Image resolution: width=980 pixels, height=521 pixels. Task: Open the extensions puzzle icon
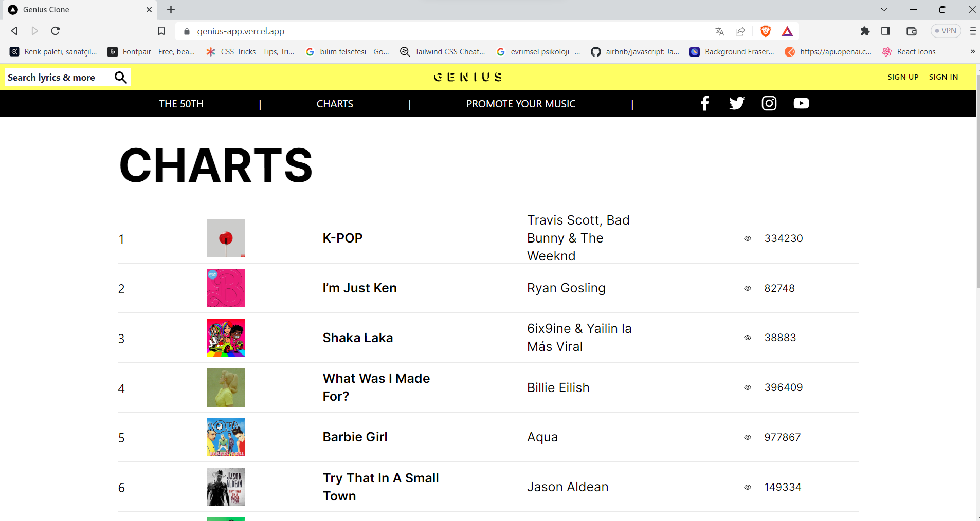tap(865, 31)
